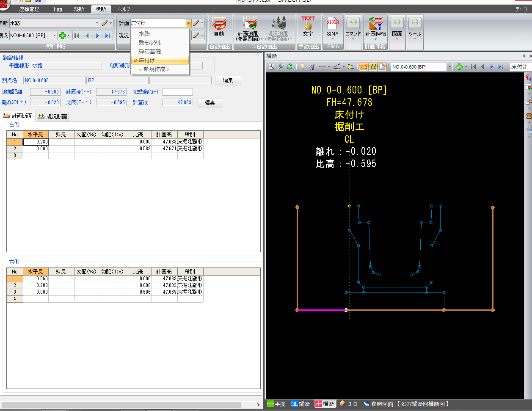Click the pencil icon beside the 現況 combo

click(196, 36)
